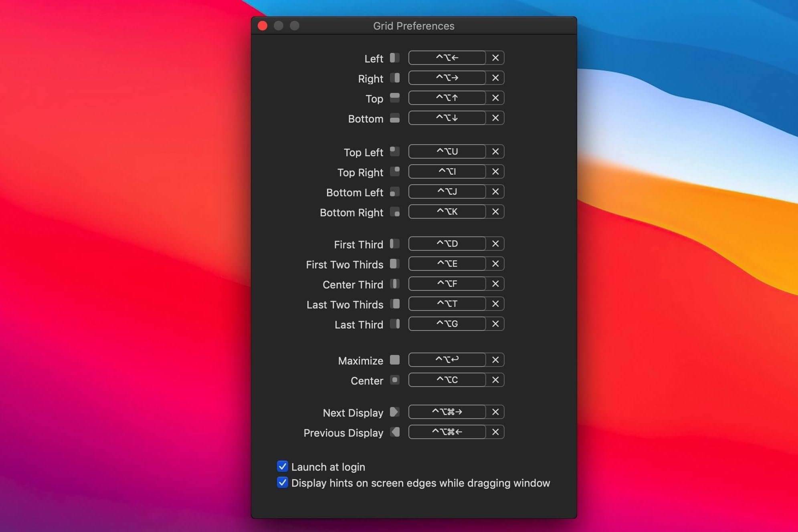The width and height of the screenshot is (798, 532).
Task: Clear the Previous Display shortcut
Action: (495, 432)
